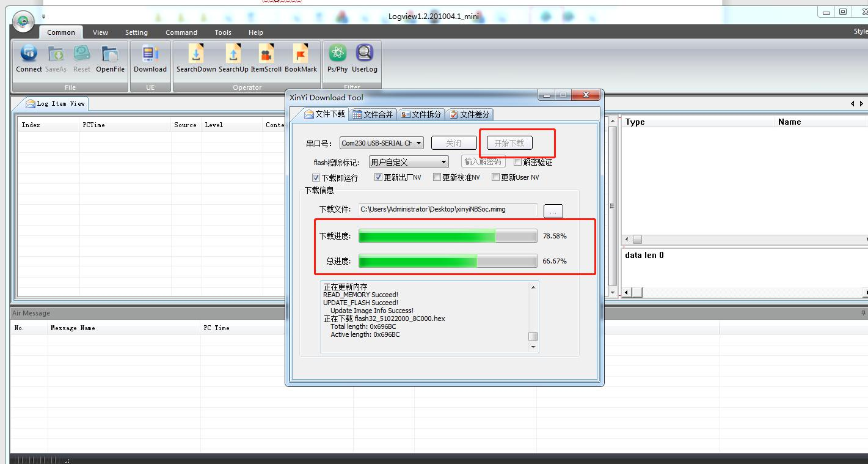
Task: Click the download log's scroll-down arrow
Action: pyautogui.click(x=533, y=347)
